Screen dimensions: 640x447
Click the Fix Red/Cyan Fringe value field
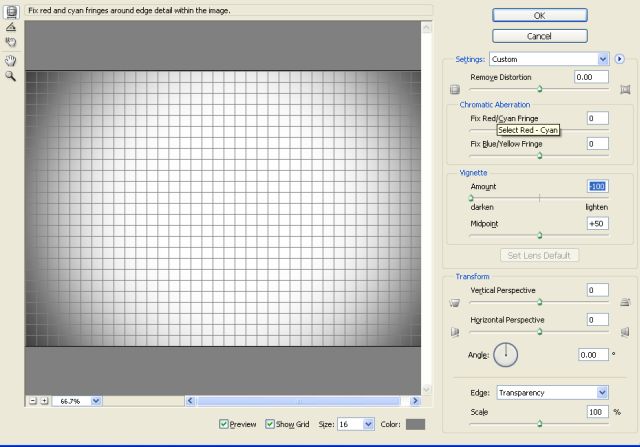(598, 118)
